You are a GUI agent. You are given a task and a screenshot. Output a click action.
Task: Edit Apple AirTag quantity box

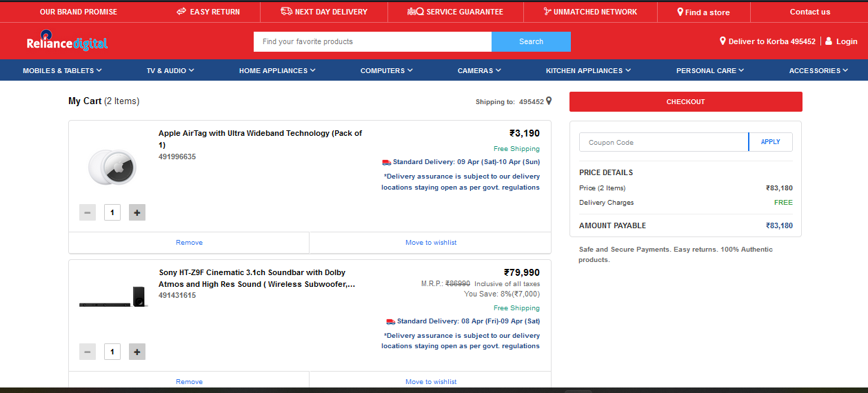tap(112, 212)
